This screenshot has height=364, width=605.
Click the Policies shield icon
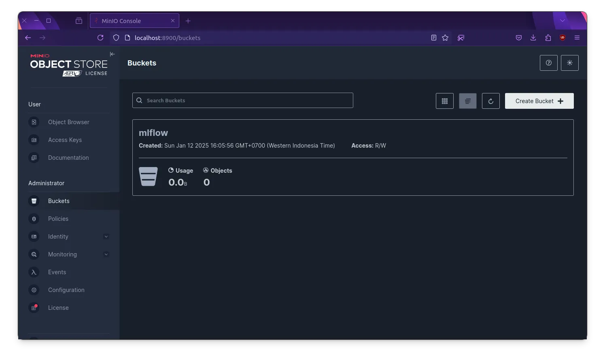(34, 219)
